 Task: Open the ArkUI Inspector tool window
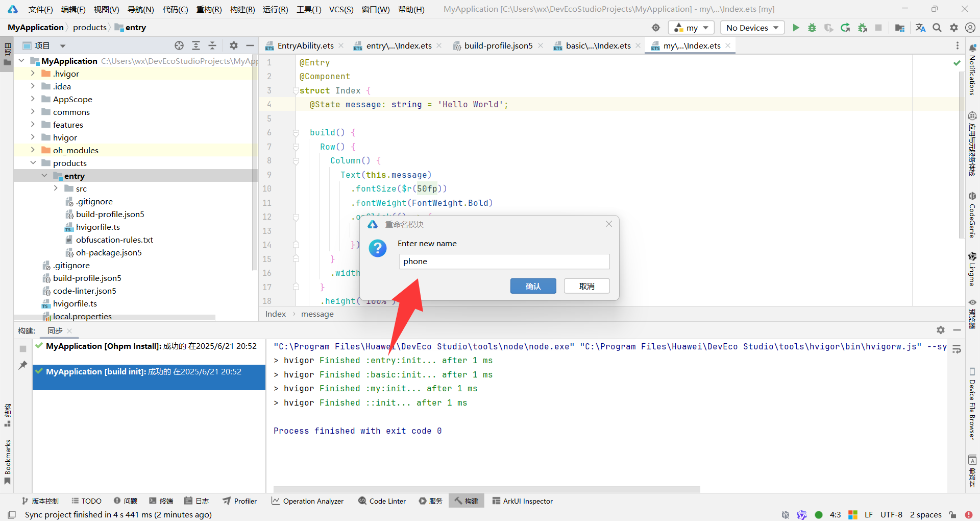tap(523, 501)
